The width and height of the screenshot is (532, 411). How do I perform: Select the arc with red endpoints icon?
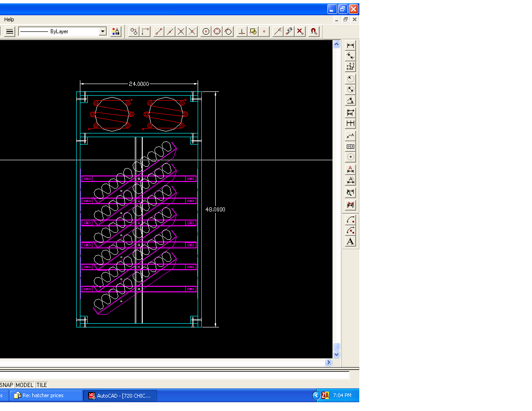pyautogui.click(x=351, y=220)
